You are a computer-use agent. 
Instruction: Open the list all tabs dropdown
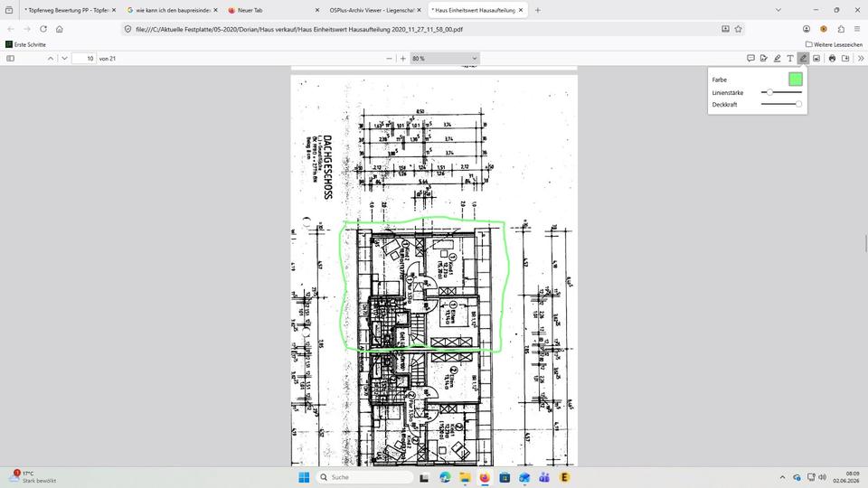coord(778,10)
